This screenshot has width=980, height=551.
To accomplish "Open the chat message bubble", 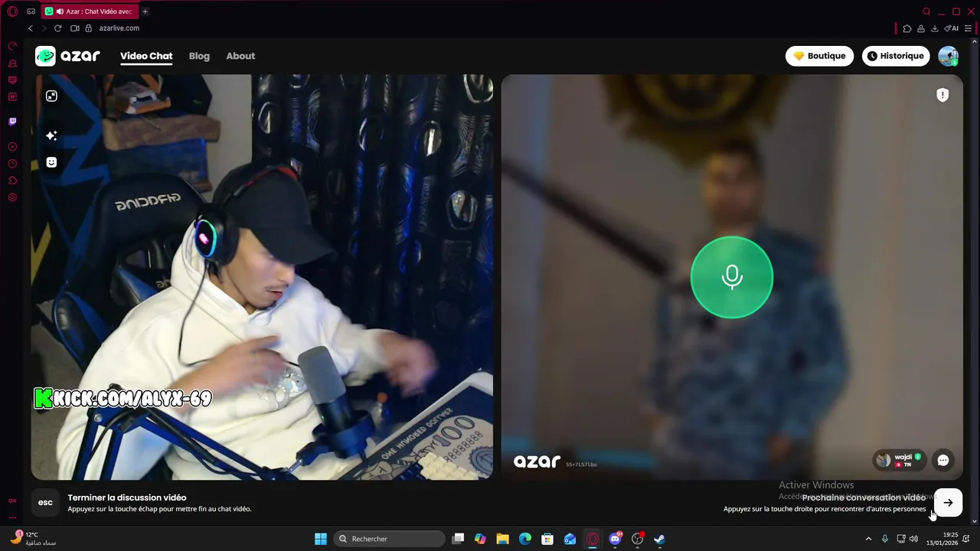I will 943,460.
